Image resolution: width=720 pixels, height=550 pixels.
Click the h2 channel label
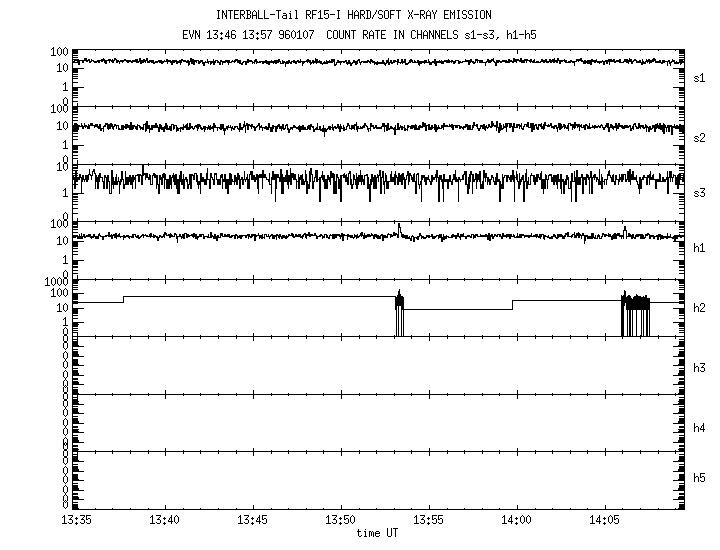pyautogui.click(x=700, y=308)
